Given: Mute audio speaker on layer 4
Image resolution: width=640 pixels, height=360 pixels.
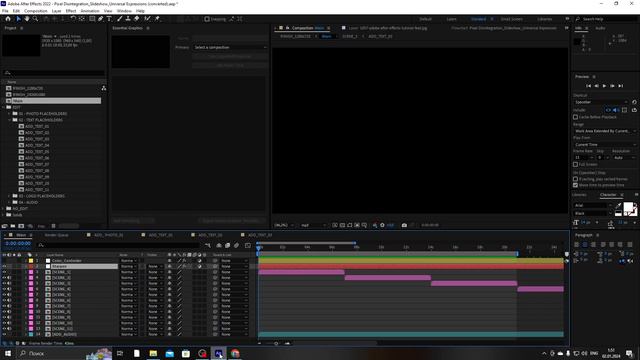Looking at the screenshot, I should (x=9, y=278).
